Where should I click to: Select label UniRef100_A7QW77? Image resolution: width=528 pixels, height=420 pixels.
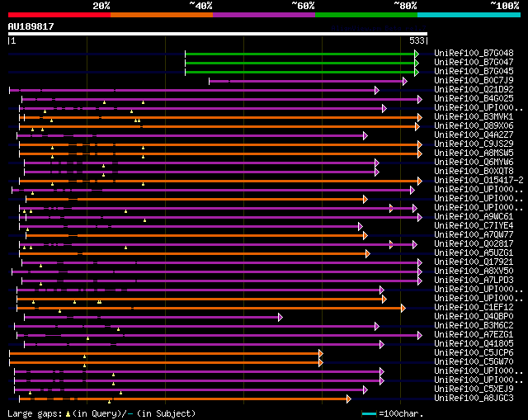click(474, 234)
